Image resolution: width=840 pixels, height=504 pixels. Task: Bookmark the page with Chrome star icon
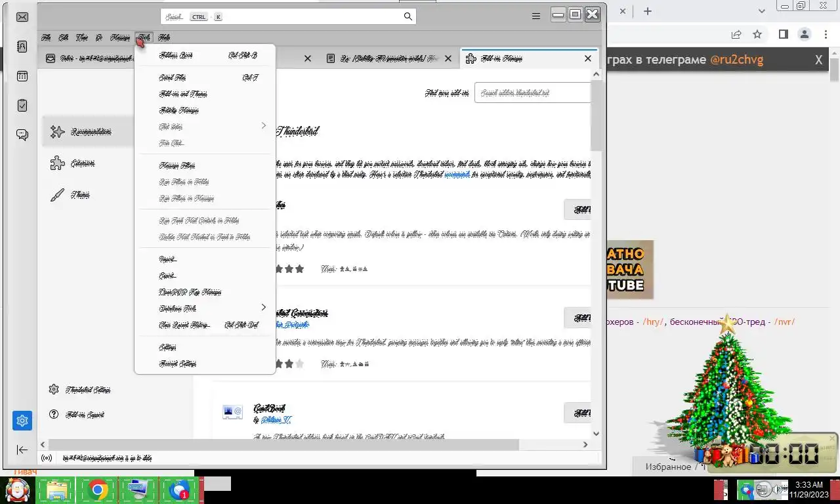pos(757,34)
